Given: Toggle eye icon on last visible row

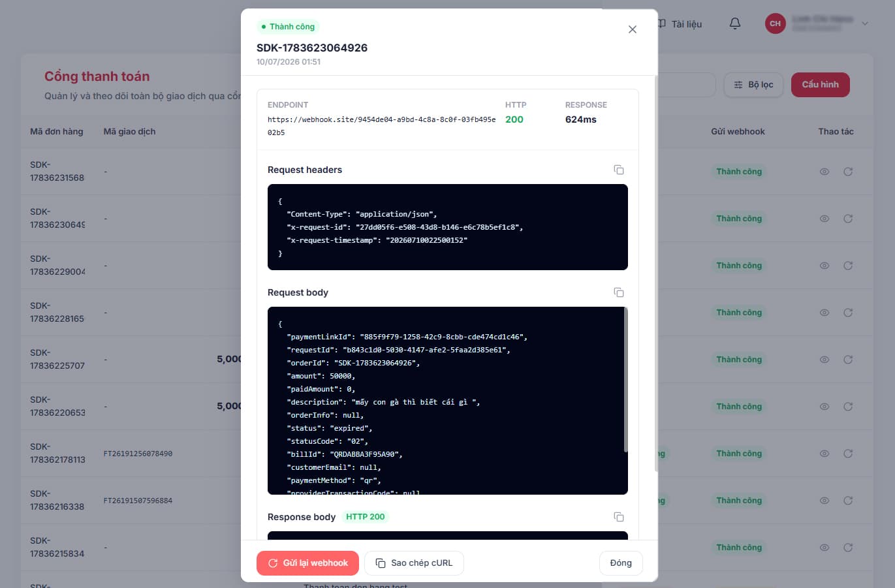Looking at the screenshot, I should 824,548.
